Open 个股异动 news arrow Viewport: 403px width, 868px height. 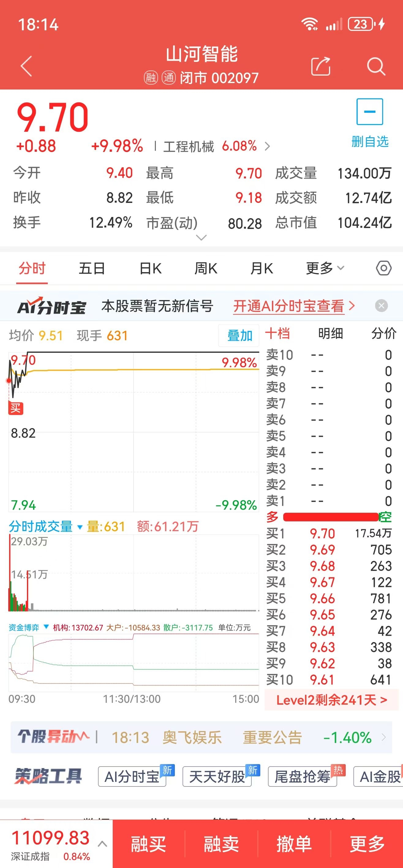click(x=383, y=737)
